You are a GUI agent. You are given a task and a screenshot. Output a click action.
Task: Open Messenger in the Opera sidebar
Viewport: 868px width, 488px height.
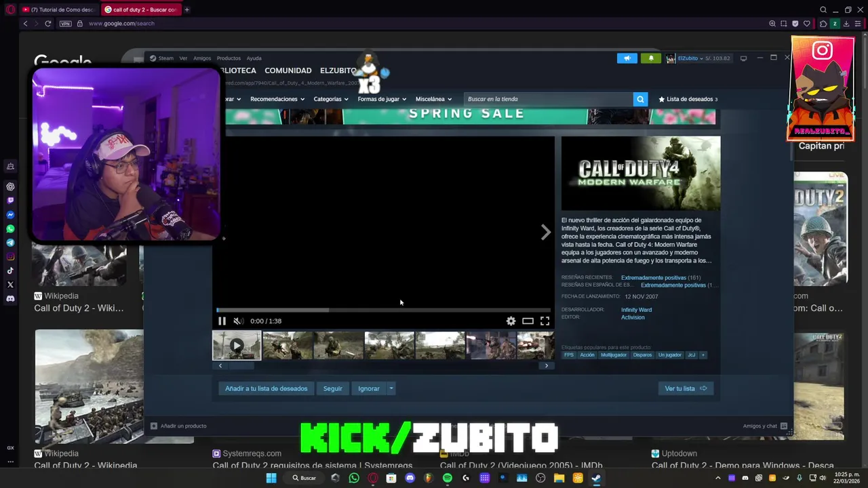coord(10,215)
